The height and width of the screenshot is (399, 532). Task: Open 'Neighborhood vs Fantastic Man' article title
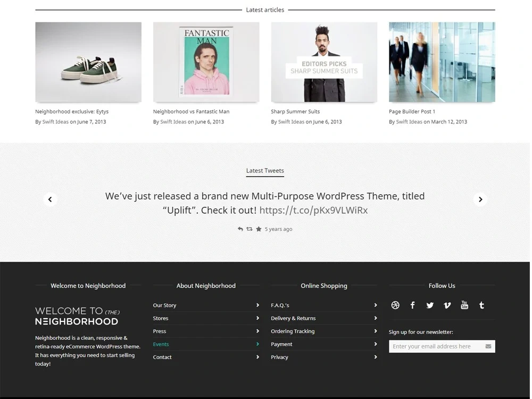(x=191, y=112)
